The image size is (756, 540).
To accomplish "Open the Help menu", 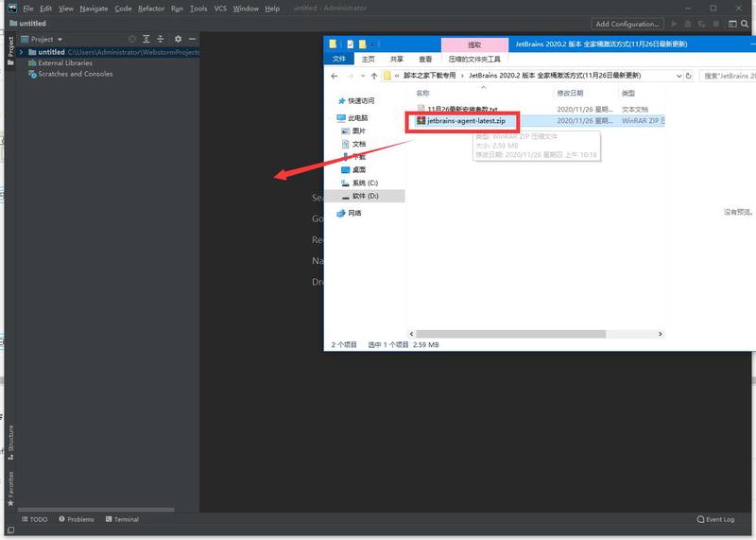I will pos(272,9).
